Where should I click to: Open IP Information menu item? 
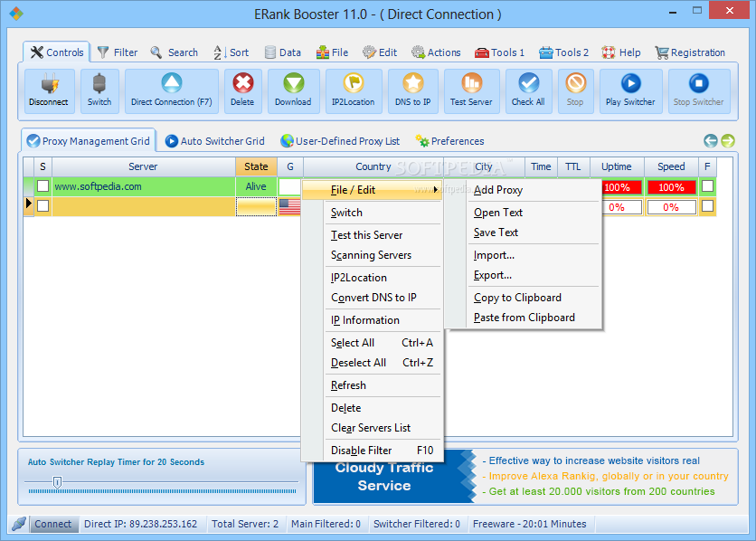(372, 320)
